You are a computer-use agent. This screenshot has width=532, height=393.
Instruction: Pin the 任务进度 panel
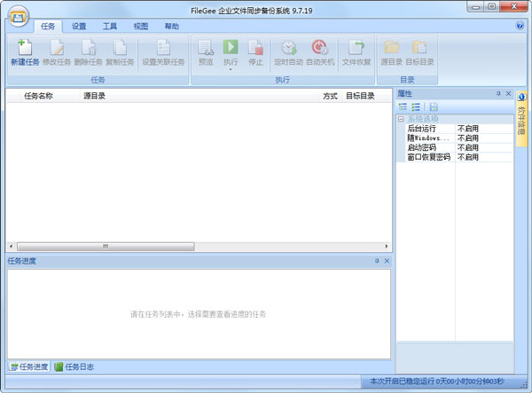(x=377, y=261)
